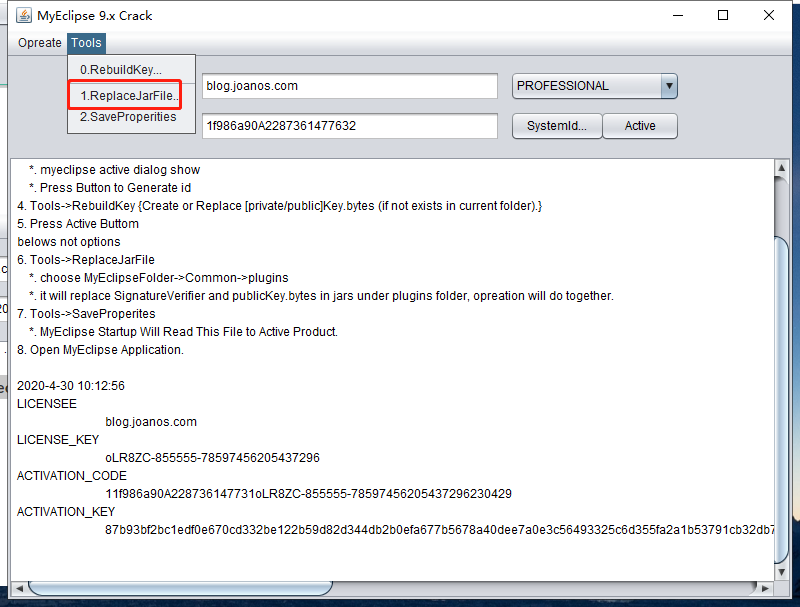
Task: Focus the system ID text field
Action: pos(349,126)
